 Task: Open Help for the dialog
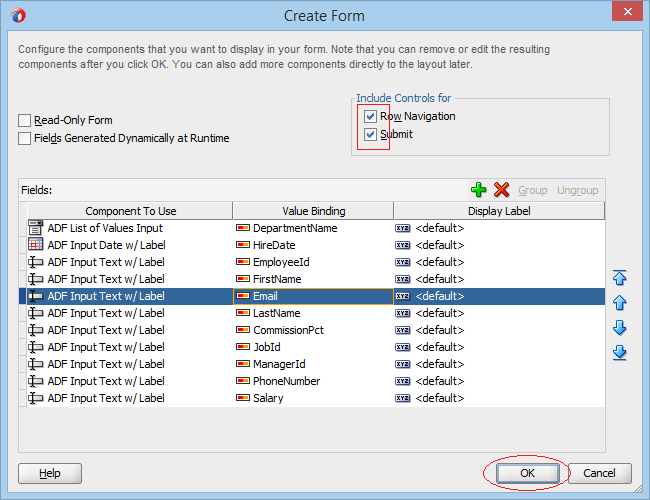click(50, 473)
